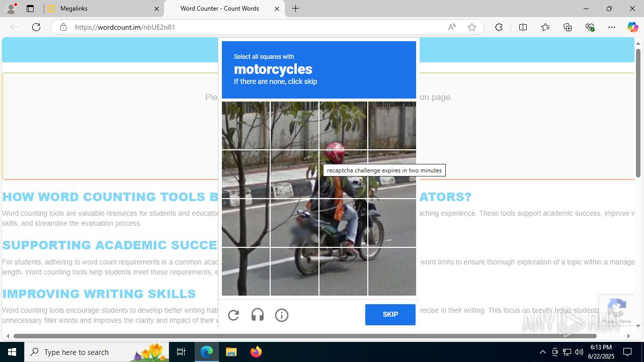Open the Favorites list icon
This screenshot has height=362, width=644.
point(545,27)
